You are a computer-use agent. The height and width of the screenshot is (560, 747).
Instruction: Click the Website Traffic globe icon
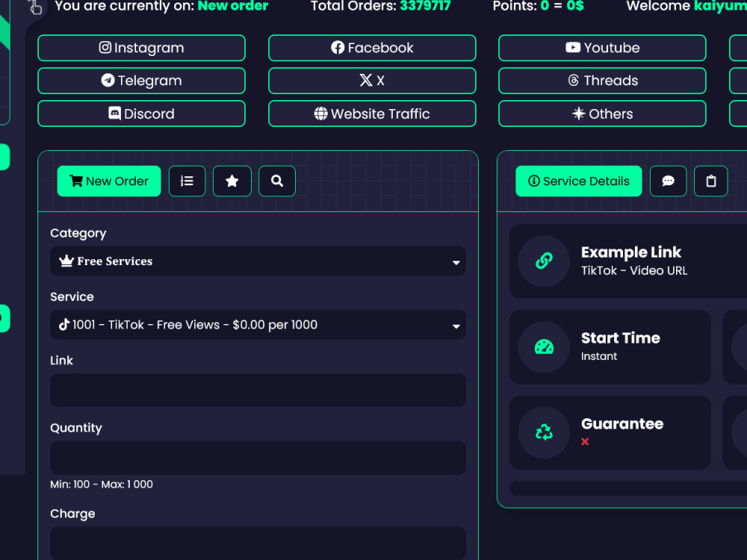point(320,113)
